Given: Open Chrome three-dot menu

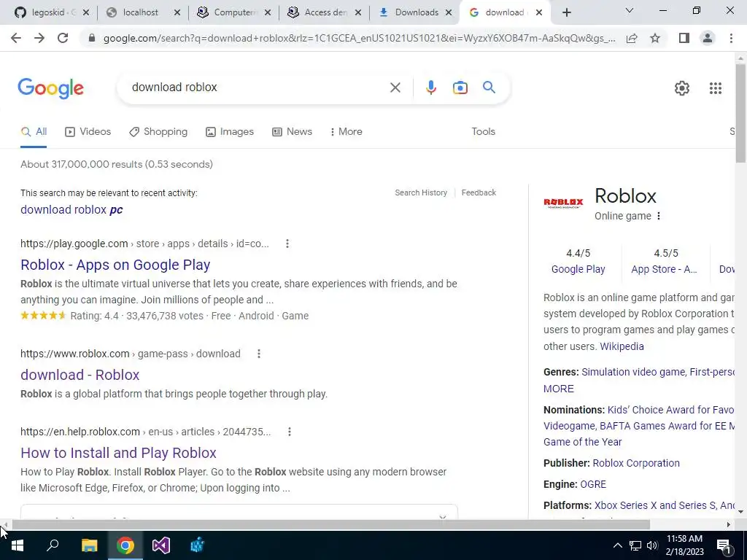Looking at the screenshot, I should (x=731, y=38).
